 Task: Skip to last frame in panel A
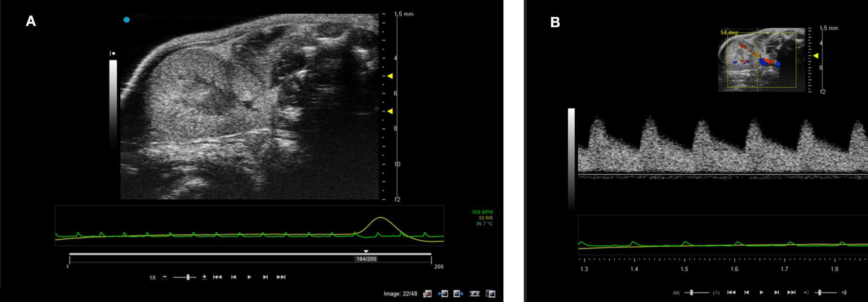point(281,277)
